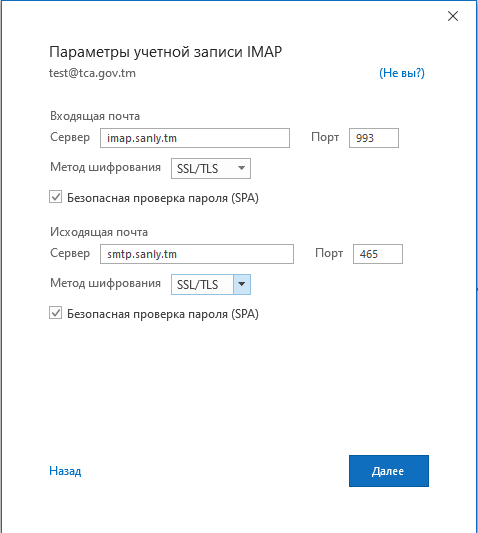Continue with the Далее button
Screen dimensions: 478x533
[389, 471]
